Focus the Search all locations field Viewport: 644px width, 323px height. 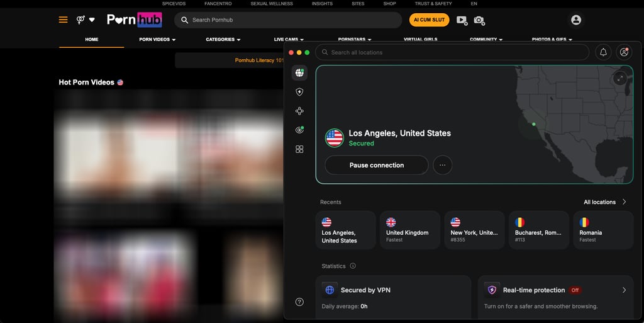pos(452,52)
